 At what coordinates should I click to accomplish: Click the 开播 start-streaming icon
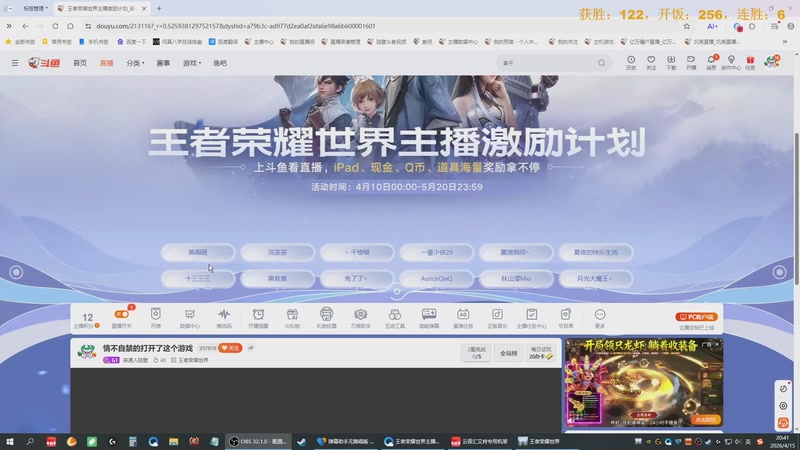pyautogui.click(x=691, y=62)
